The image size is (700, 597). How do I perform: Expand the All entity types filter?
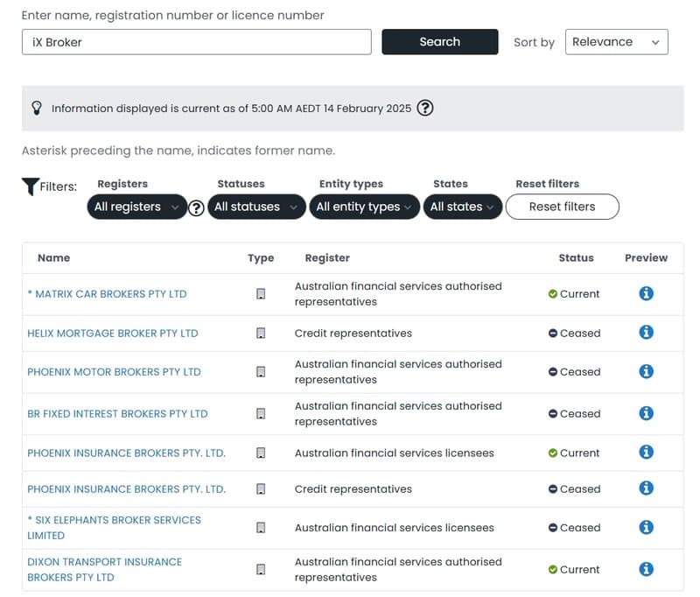365,207
